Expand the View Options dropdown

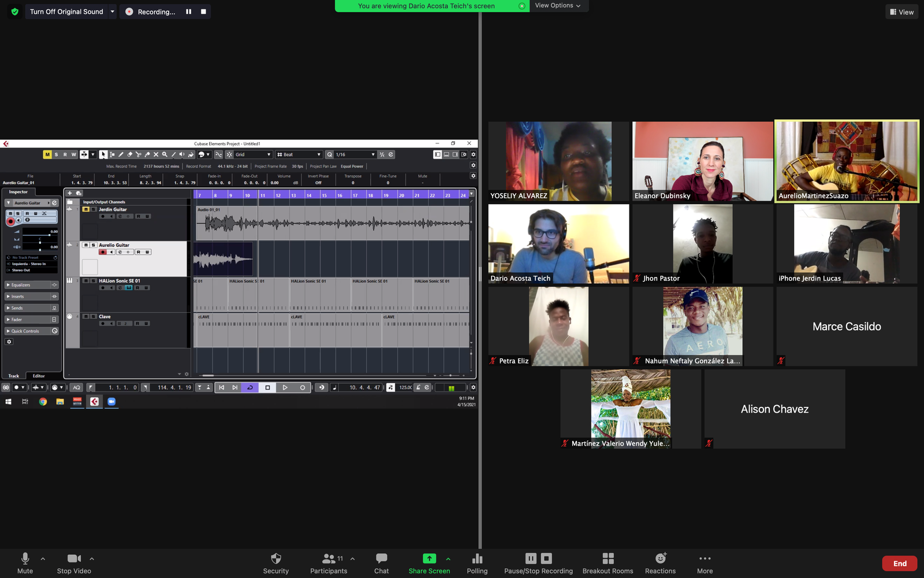[x=557, y=6]
